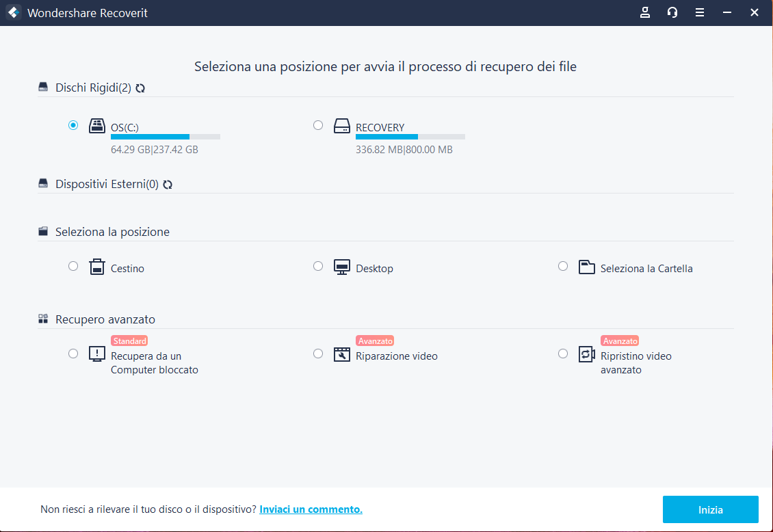The height and width of the screenshot is (532, 773).
Task: Minimize the Recoverit window
Action: 727,12
